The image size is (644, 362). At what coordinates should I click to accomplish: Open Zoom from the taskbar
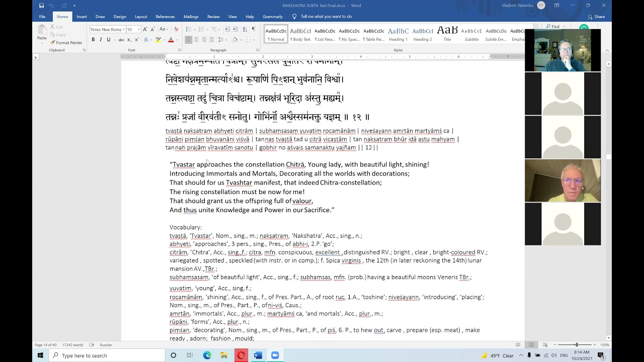[x=275, y=355]
